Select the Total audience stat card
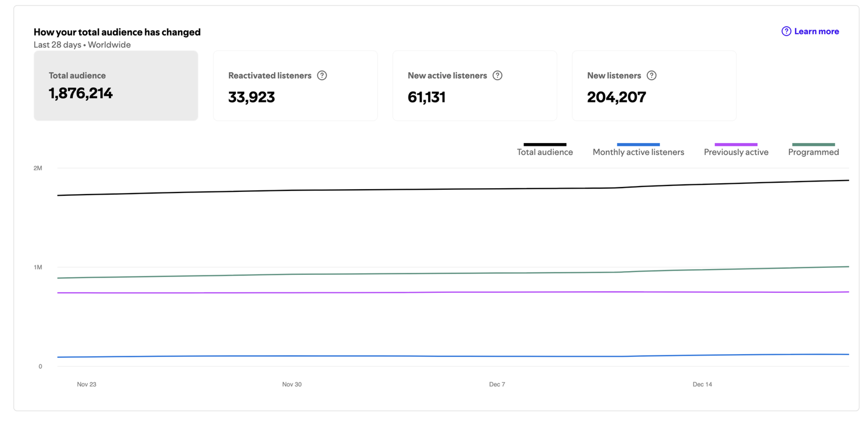 point(116,86)
